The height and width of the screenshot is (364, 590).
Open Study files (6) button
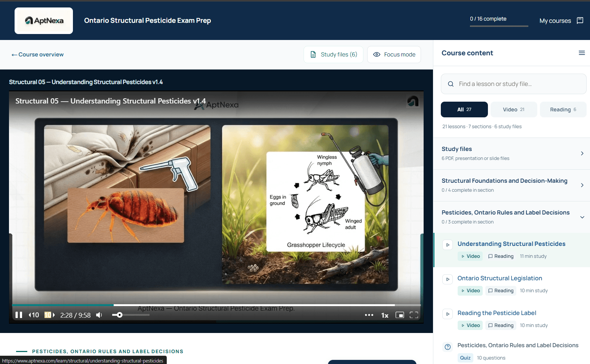pyautogui.click(x=334, y=55)
